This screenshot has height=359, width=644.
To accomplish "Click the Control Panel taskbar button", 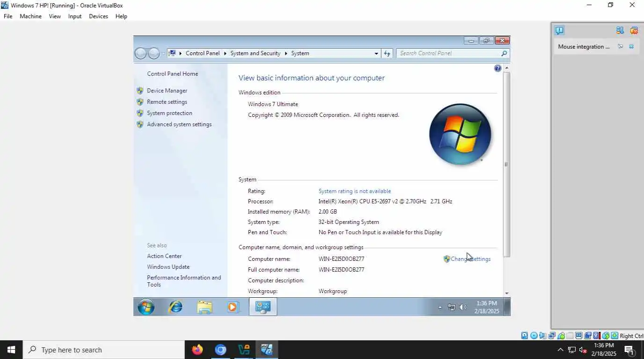I will coord(263,307).
